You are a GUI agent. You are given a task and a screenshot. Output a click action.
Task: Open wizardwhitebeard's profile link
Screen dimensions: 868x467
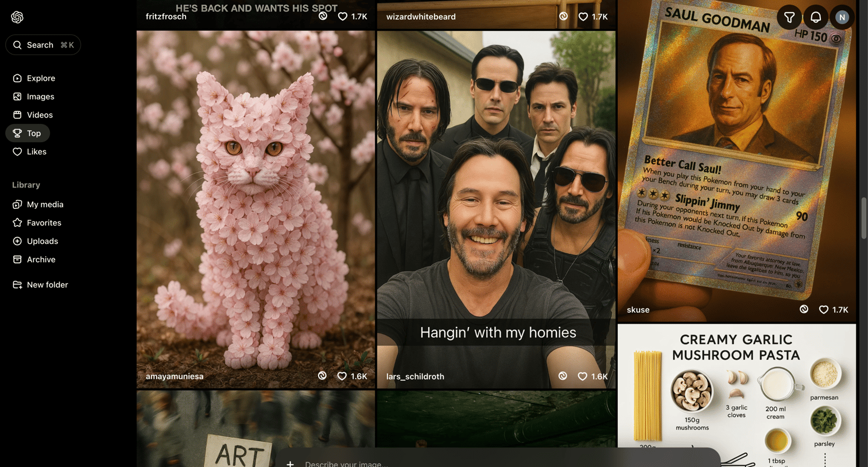point(421,17)
